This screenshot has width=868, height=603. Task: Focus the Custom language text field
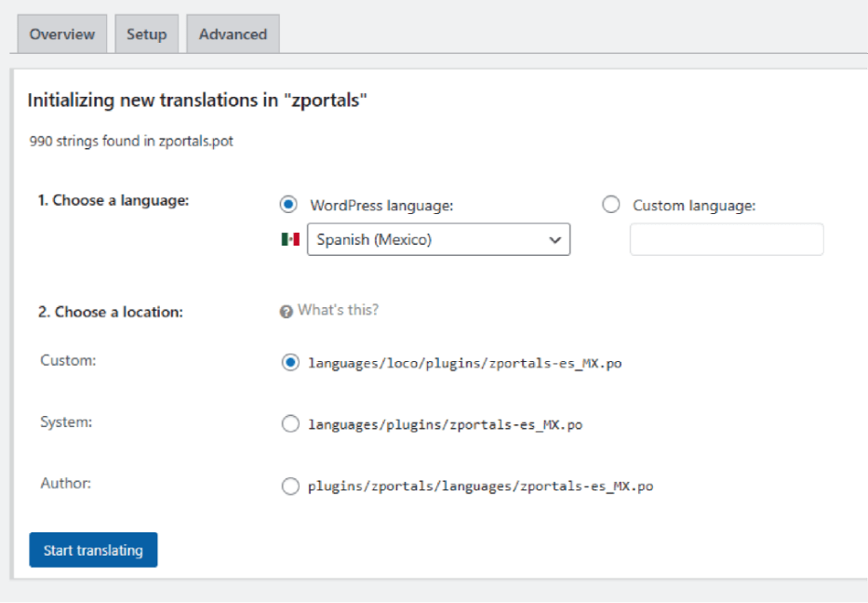click(x=727, y=239)
